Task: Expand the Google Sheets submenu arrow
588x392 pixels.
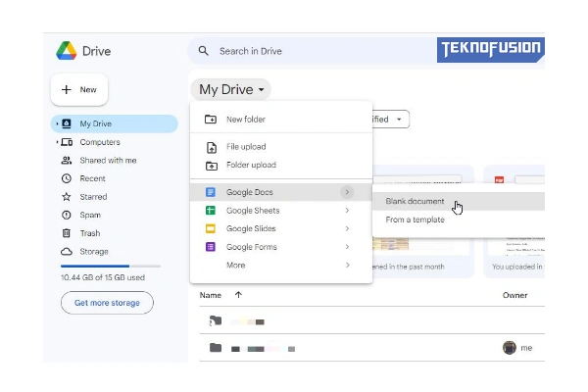Action: click(347, 211)
